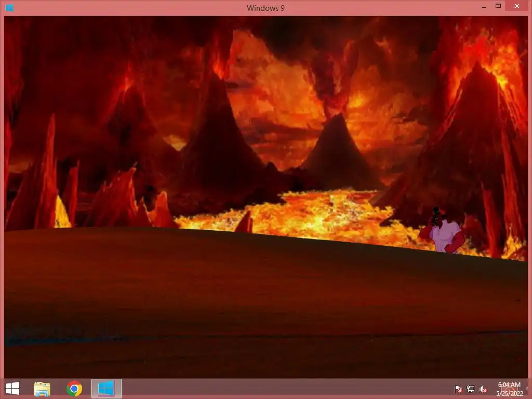Click the red character on the wallpaper
Image resolution: width=532 pixels, height=399 pixels.
click(442, 230)
